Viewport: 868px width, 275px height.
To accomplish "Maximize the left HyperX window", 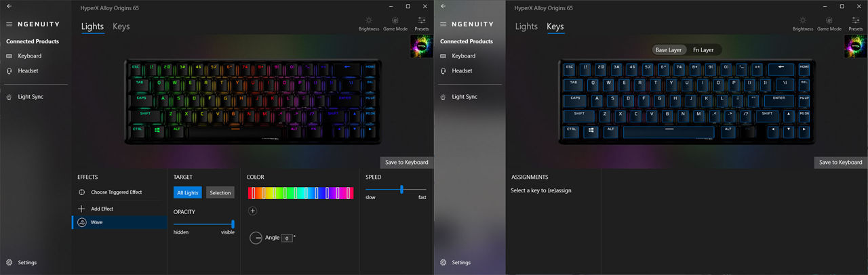I will click(x=408, y=6).
